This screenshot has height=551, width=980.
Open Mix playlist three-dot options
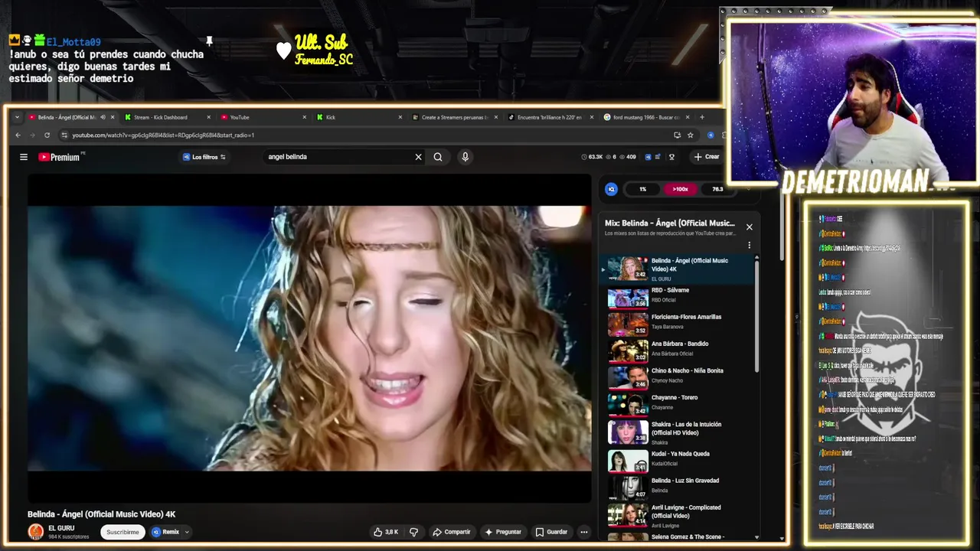750,245
